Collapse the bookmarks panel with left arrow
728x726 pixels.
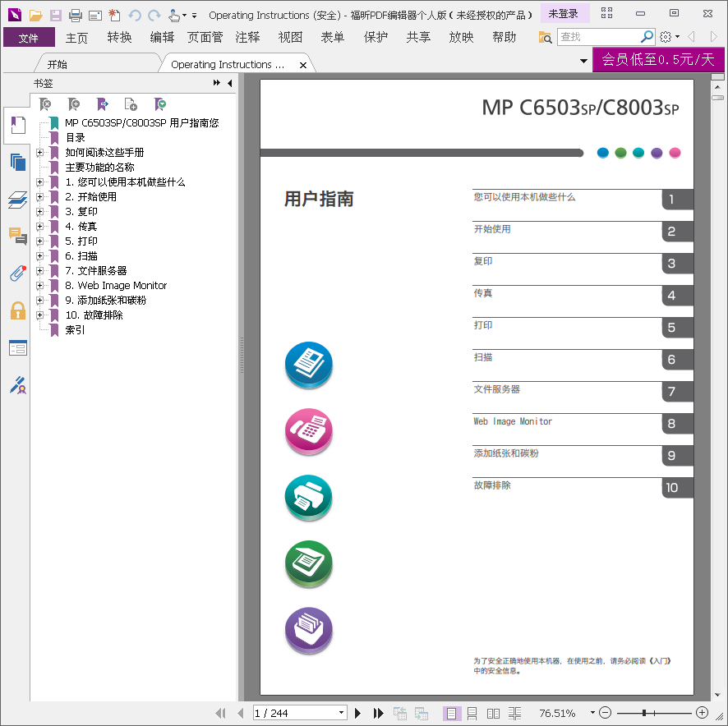[230, 83]
